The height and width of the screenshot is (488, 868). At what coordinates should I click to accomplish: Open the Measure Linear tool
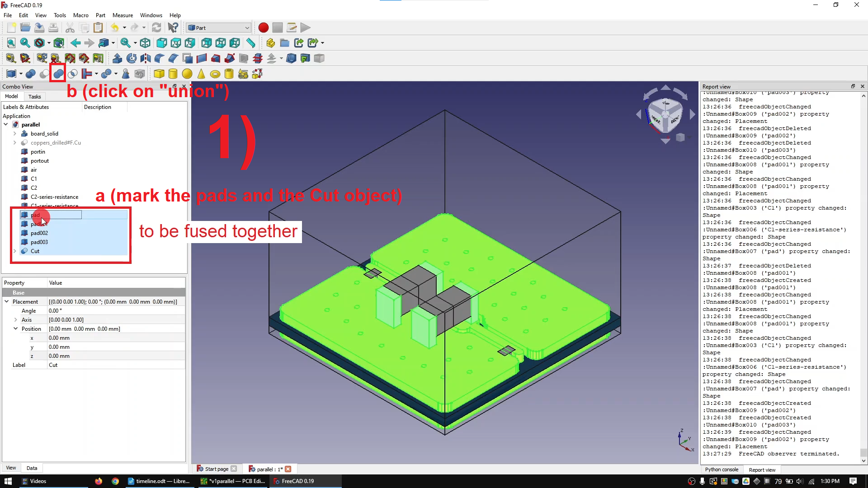[251, 43]
